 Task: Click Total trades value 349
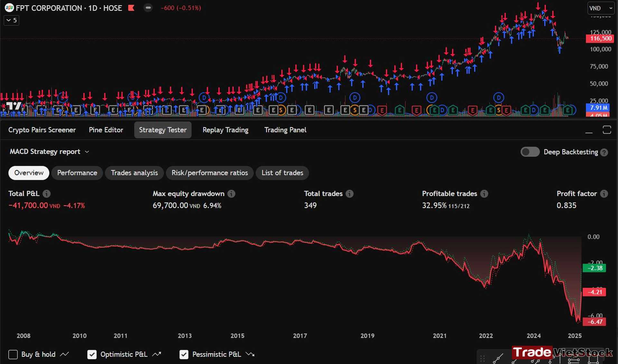tap(310, 205)
